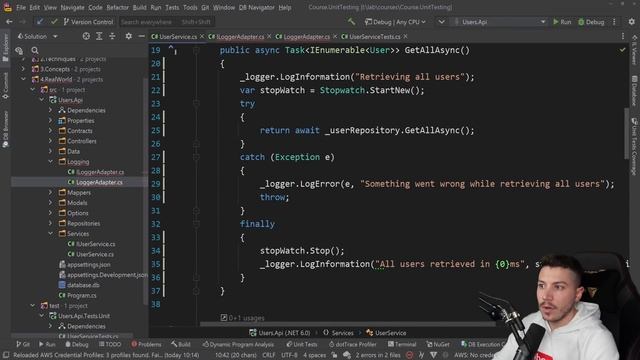Expand the Repositories folder
640x360 pixels.
[51, 223]
